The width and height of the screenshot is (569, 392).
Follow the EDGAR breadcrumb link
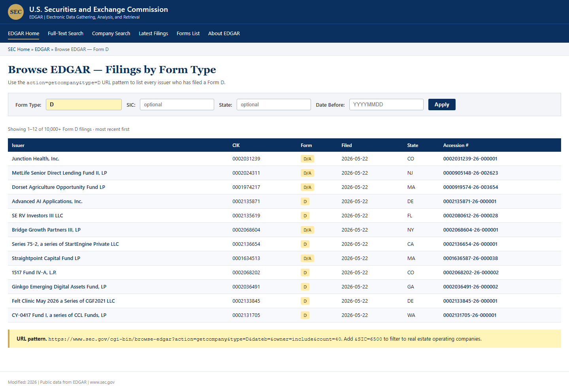[42, 49]
